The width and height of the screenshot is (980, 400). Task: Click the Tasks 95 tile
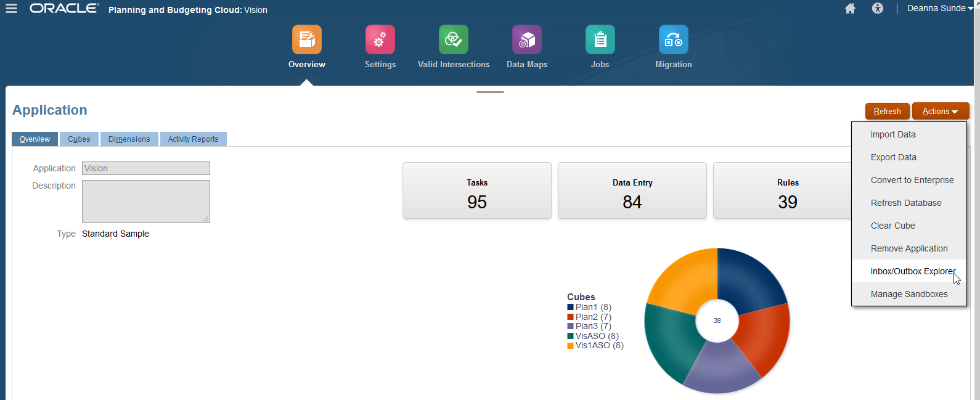pyautogui.click(x=477, y=190)
